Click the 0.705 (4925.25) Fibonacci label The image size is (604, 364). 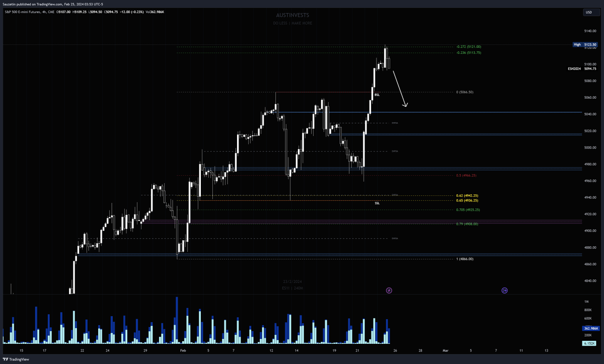tap(468, 209)
